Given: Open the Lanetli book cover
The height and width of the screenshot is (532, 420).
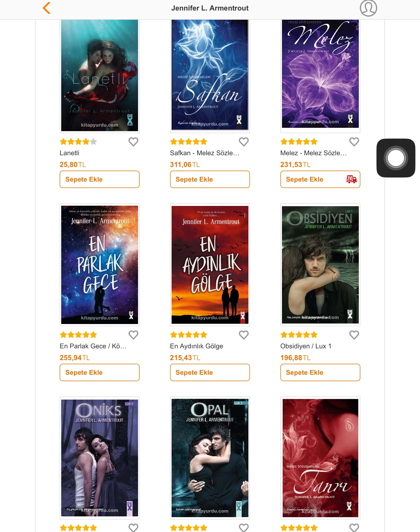Looking at the screenshot, I should pyautogui.click(x=100, y=76).
